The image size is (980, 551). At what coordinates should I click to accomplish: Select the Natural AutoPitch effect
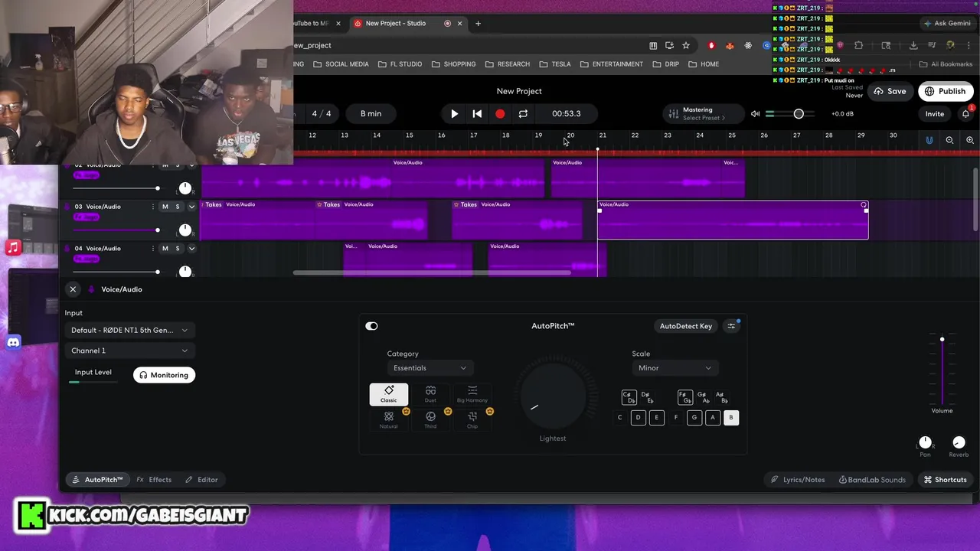tap(389, 419)
